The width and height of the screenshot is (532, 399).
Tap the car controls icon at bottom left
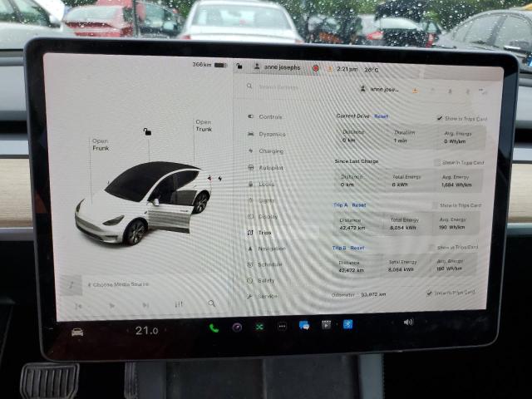[x=76, y=332]
